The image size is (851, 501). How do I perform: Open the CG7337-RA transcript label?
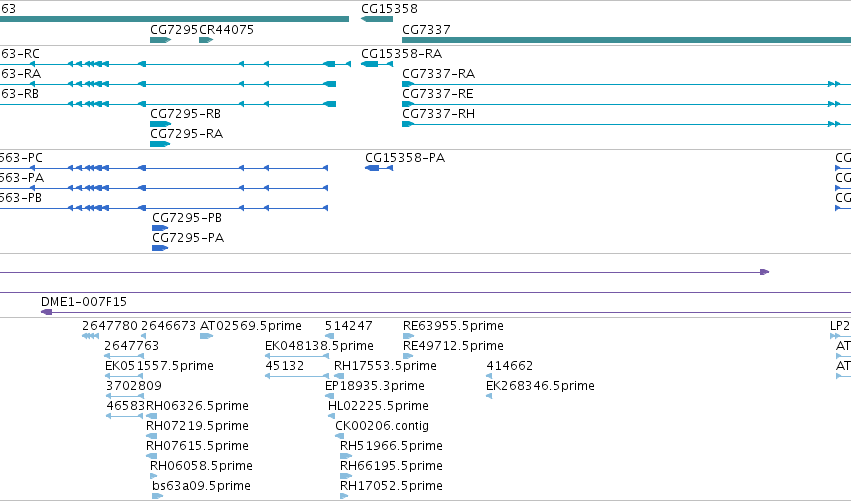pyautogui.click(x=439, y=74)
